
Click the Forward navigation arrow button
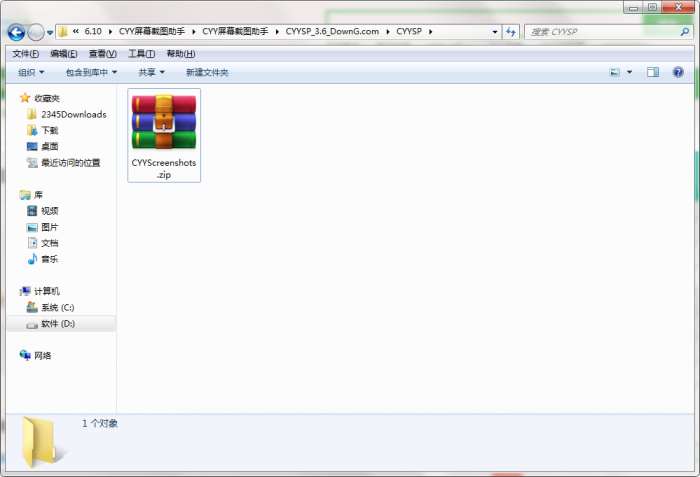(36, 32)
